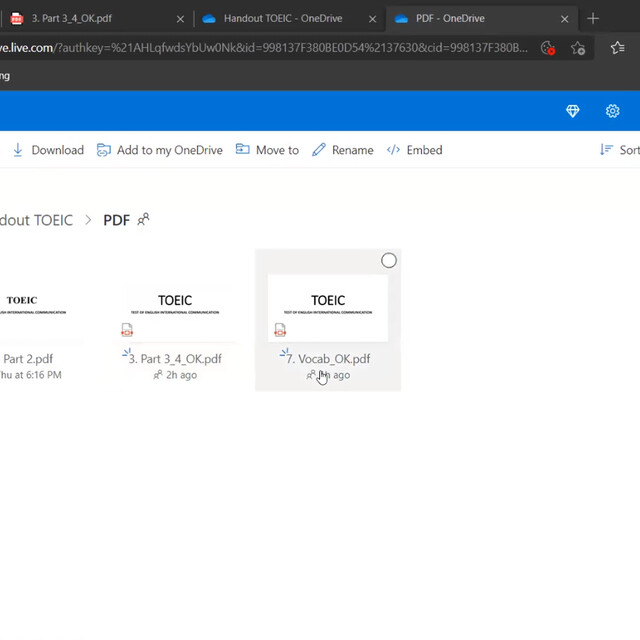Open a new browser tab
The height and width of the screenshot is (640, 640).
tap(593, 18)
